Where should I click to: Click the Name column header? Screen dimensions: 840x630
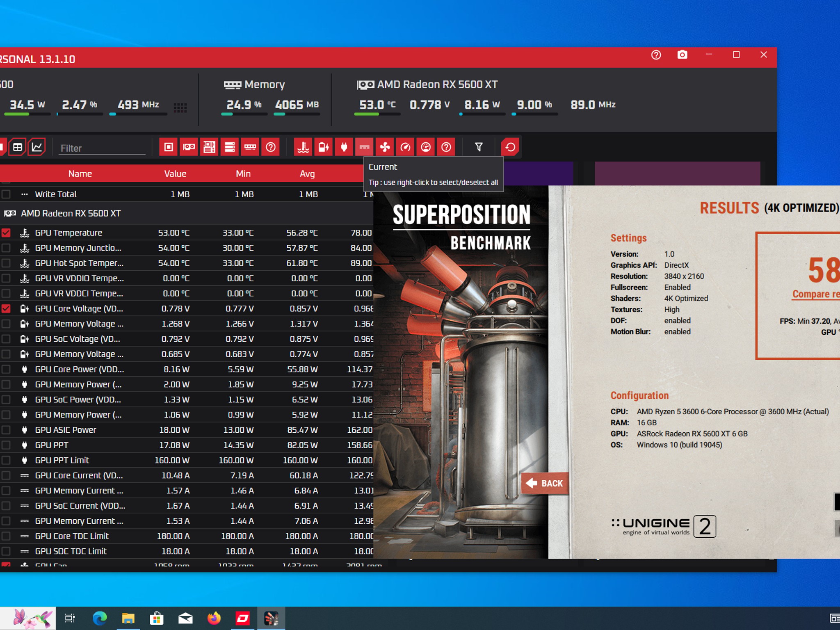click(80, 173)
